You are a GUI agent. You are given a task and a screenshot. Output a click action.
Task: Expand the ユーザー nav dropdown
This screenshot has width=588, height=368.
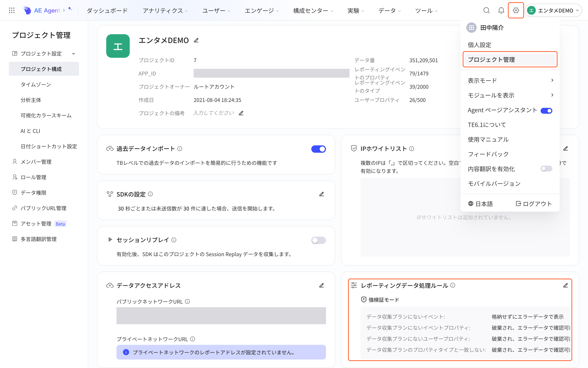pos(216,11)
